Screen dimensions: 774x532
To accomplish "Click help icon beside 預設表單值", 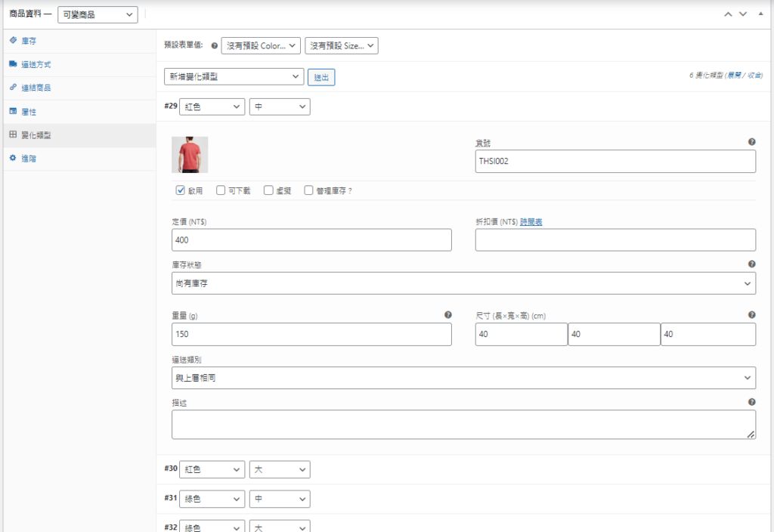I will pyautogui.click(x=215, y=46).
